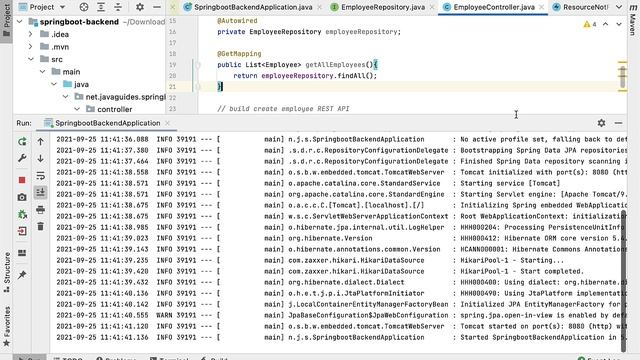Go to next highlighted error arrow
The image size is (640, 360).
point(619,24)
